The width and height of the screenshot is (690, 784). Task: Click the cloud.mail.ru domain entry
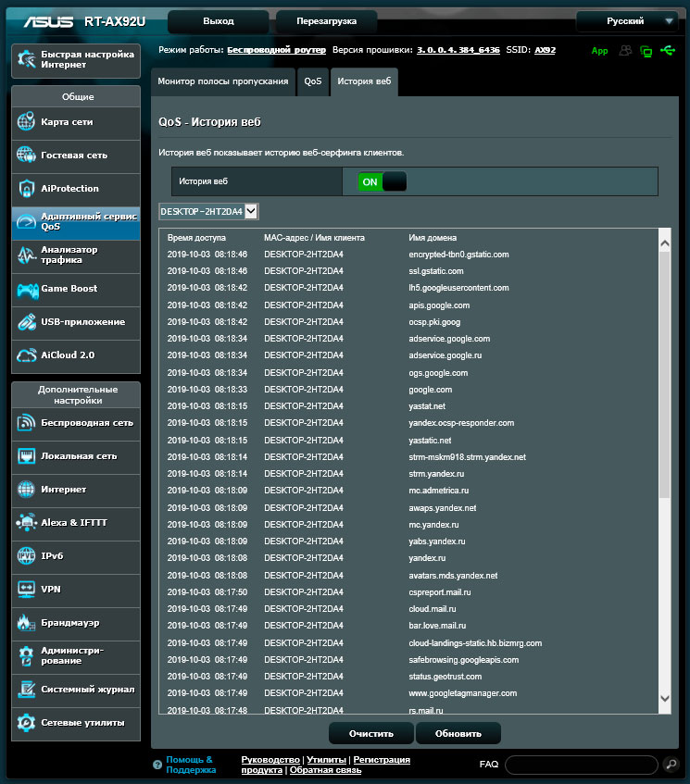pos(432,609)
